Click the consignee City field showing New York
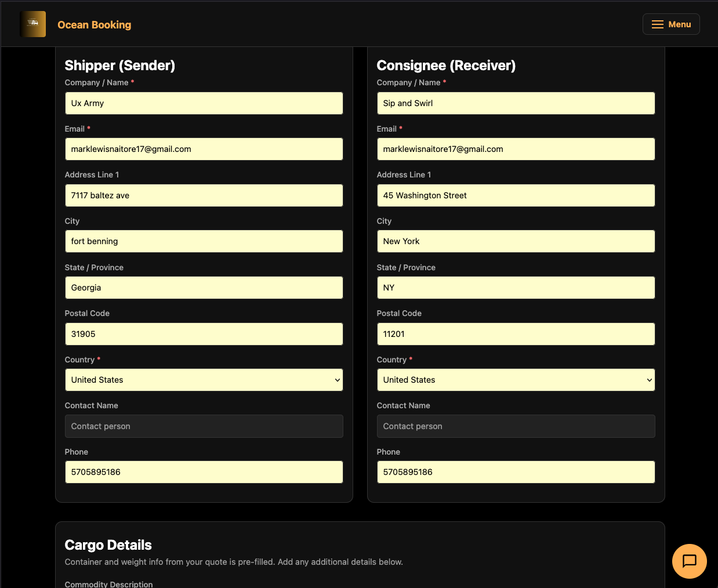The height and width of the screenshot is (588, 718). pyautogui.click(x=516, y=241)
